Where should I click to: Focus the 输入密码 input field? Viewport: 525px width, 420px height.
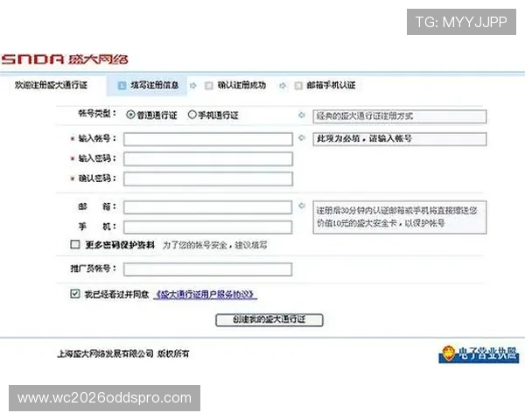208,159
